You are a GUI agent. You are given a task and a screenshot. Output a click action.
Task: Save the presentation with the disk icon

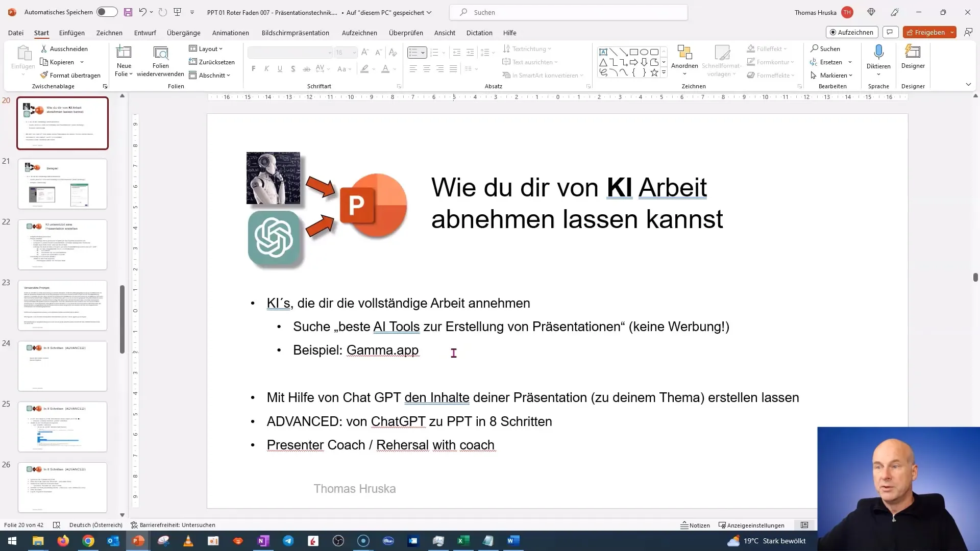(x=128, y=12)
